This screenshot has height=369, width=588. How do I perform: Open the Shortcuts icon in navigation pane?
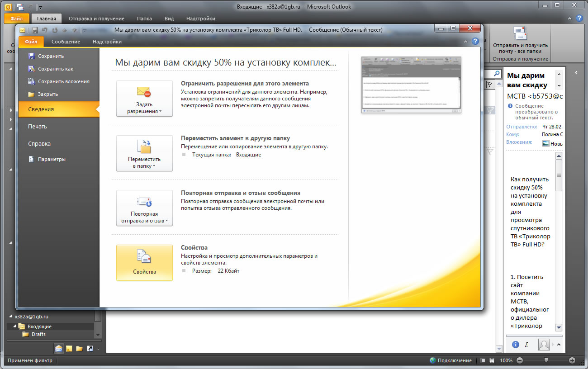[90, 348]
